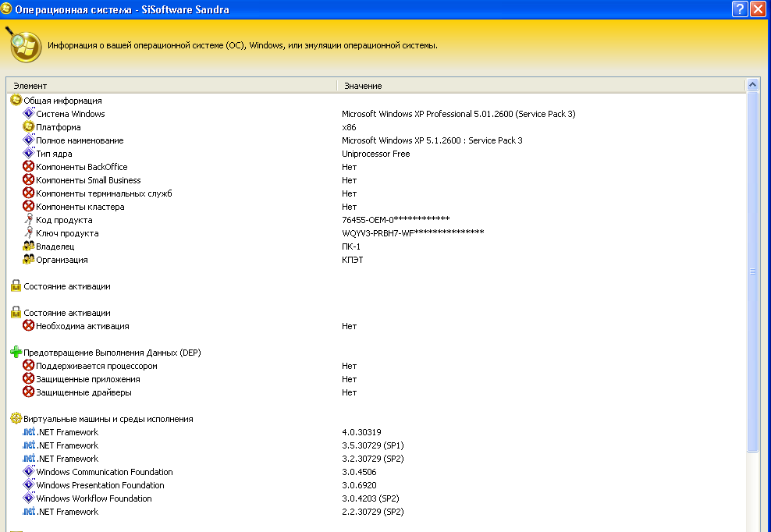Click the 'Общая информация' group icon
771x532 pixels.
coord(16,100)
